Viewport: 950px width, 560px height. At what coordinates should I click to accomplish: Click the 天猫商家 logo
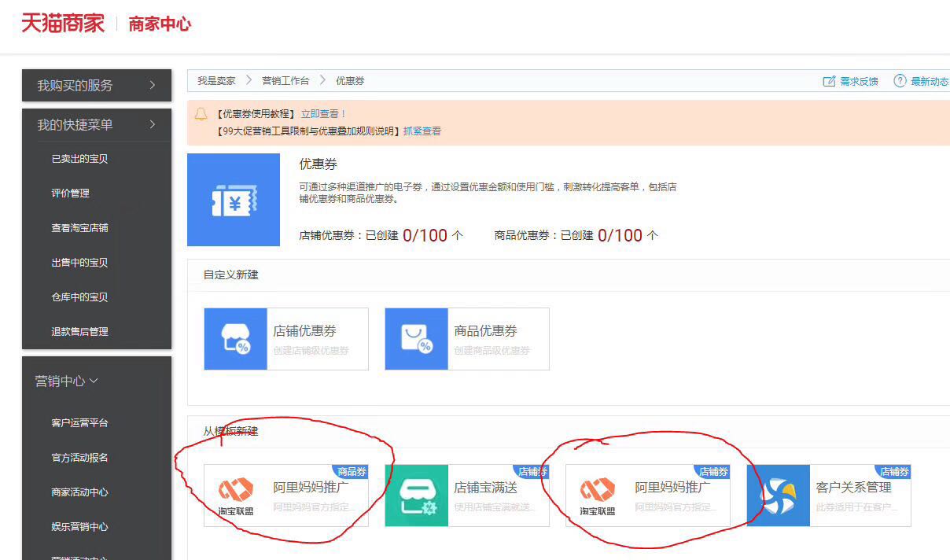pyautogui.click(x=63, y=24)
